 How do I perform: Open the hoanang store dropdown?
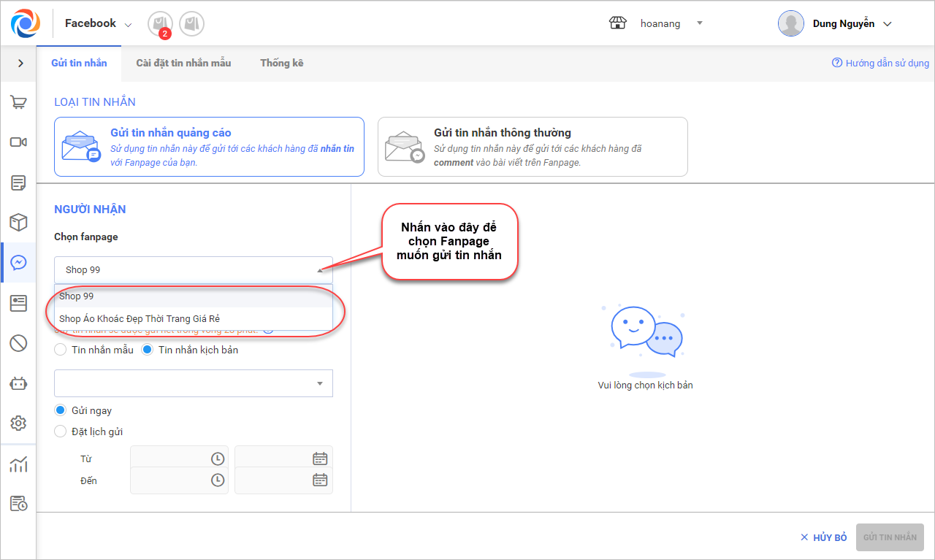(x=699, y=23)
